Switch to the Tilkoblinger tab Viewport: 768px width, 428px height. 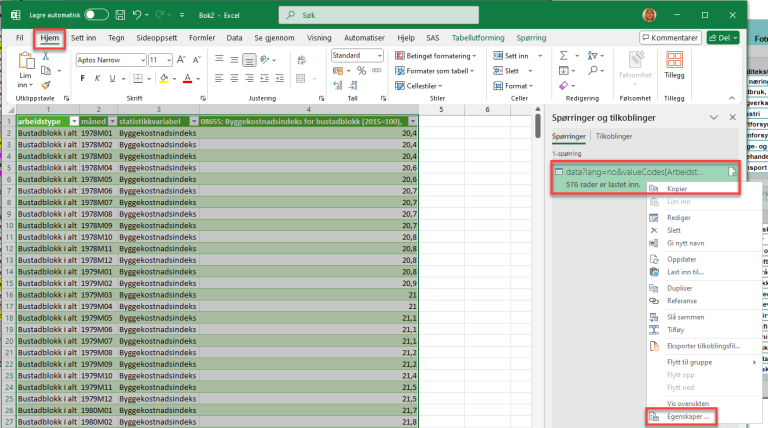613,135
